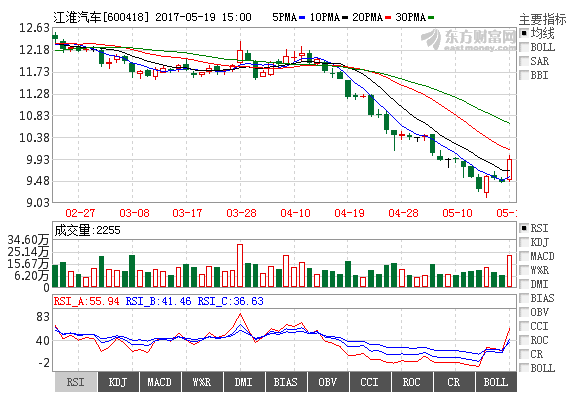Click the RSI_C:36.63 value
This screenshot has height=396, width=572.
point(231,301)
